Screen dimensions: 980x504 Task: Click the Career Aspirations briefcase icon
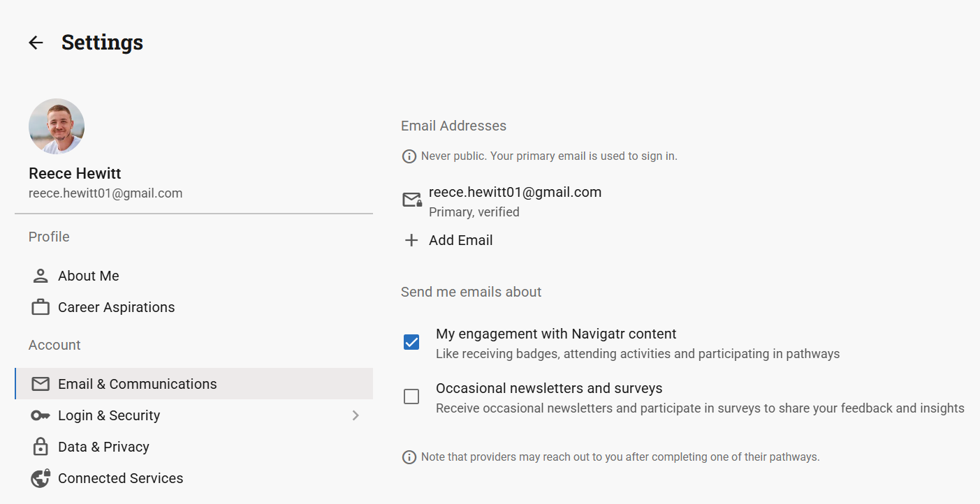[x=41, y=307]
